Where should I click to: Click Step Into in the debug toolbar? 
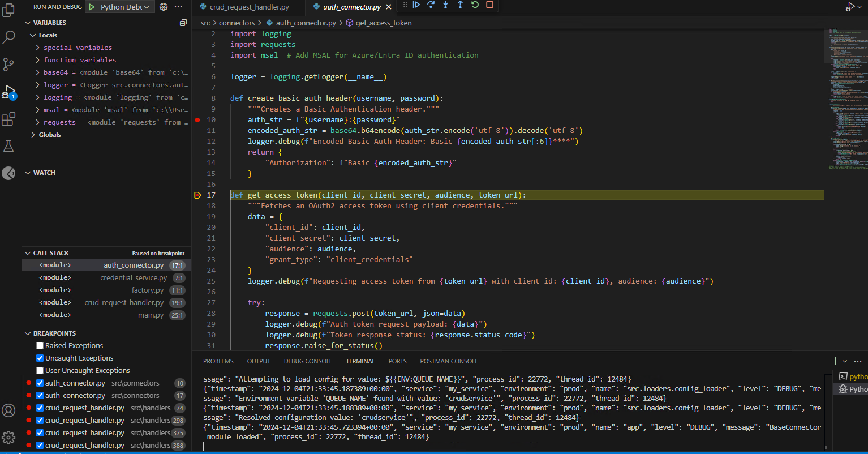tap(446, 5)
